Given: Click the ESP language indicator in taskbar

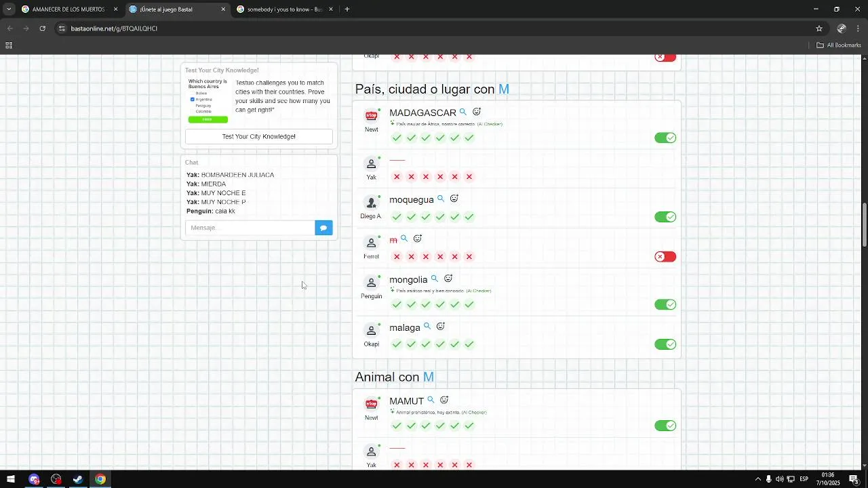Looking at the screenshot, I should [x=804, y=479].
